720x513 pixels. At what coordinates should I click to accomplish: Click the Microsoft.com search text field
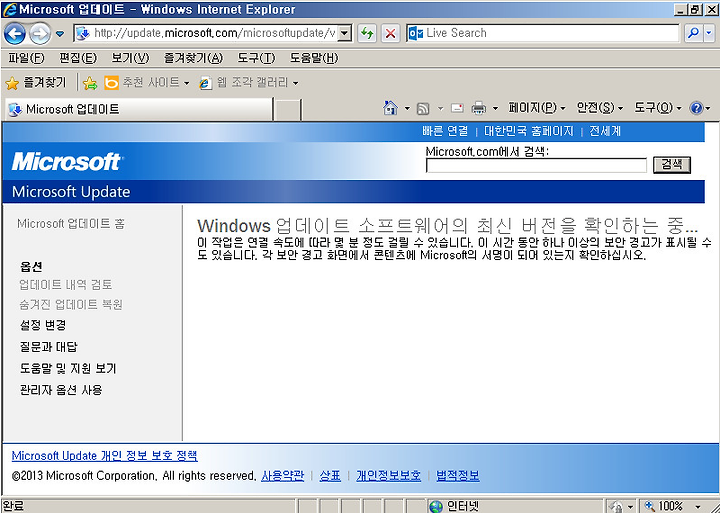(x=536, y=165)
